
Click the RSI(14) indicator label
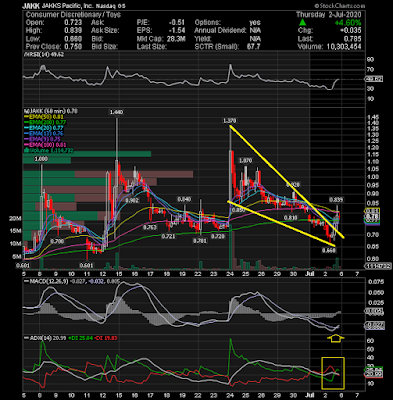tap(43, 54)
